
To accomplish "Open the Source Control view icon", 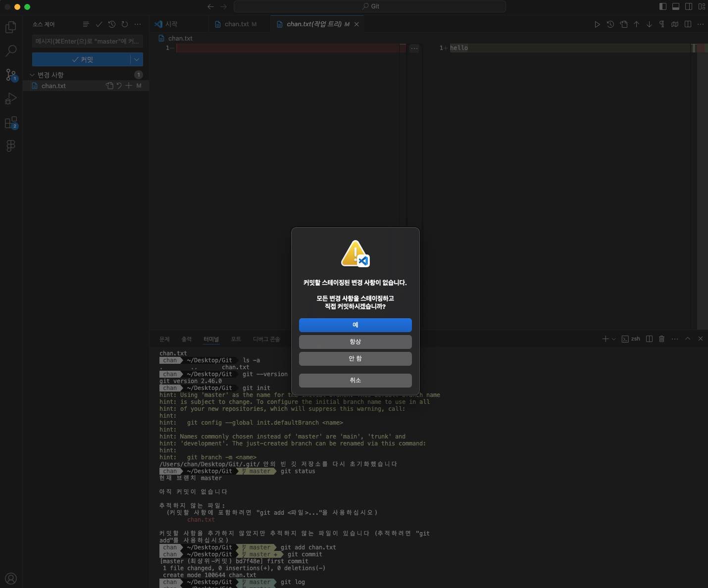I will (11, 75).
